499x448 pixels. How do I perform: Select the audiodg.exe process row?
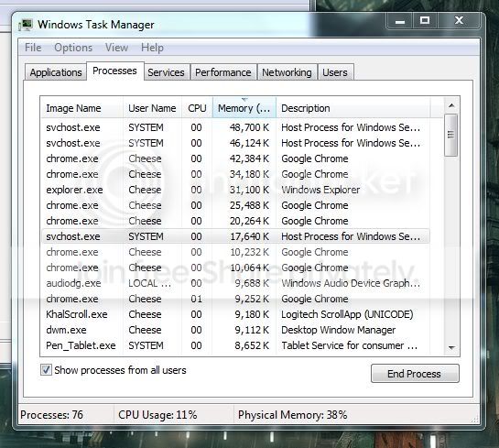point(235,283)
